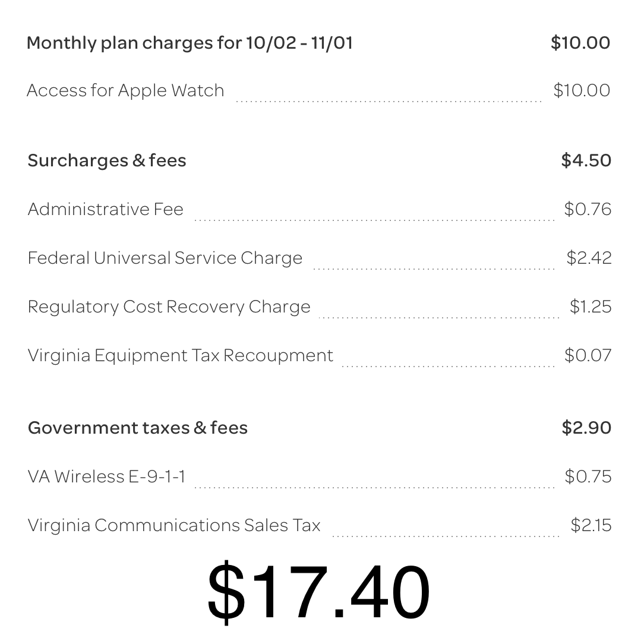Select the Monthly plan charges heading
This screenshot has height=644, width=644.
190,43
